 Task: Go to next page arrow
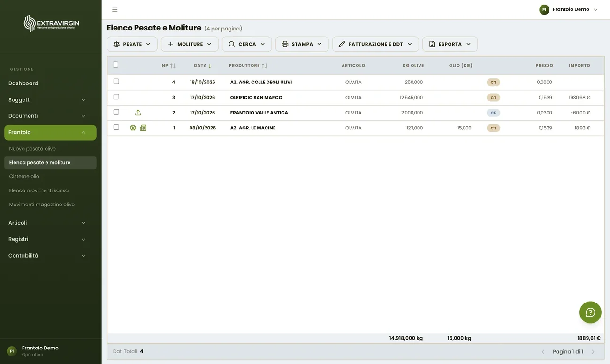coord(593,352)
